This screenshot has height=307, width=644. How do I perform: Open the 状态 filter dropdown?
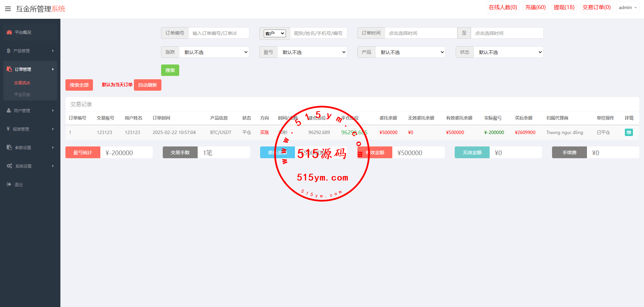(508, 52)
